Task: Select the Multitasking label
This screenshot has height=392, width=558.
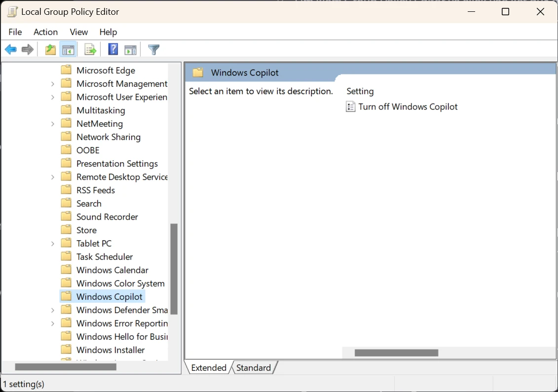Action: (101, 110)
